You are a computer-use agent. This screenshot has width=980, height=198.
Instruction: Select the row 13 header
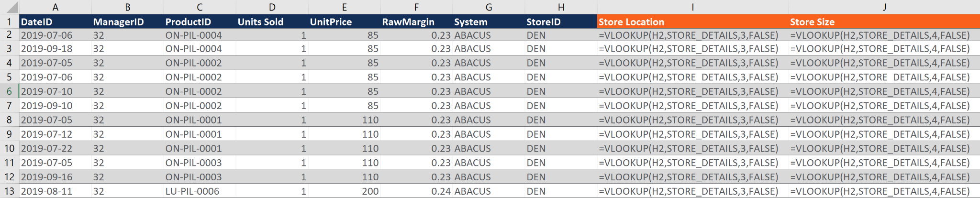9,191
